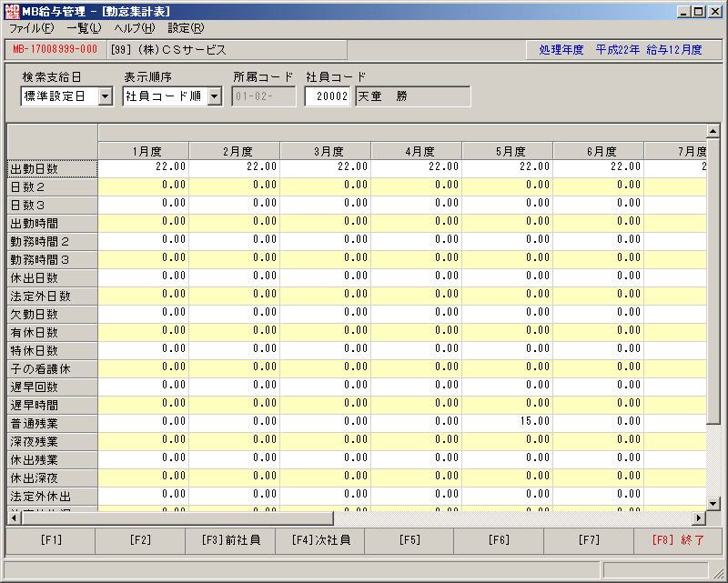
Task: Click the [F3]前社員 button
Action: point(231,540)
